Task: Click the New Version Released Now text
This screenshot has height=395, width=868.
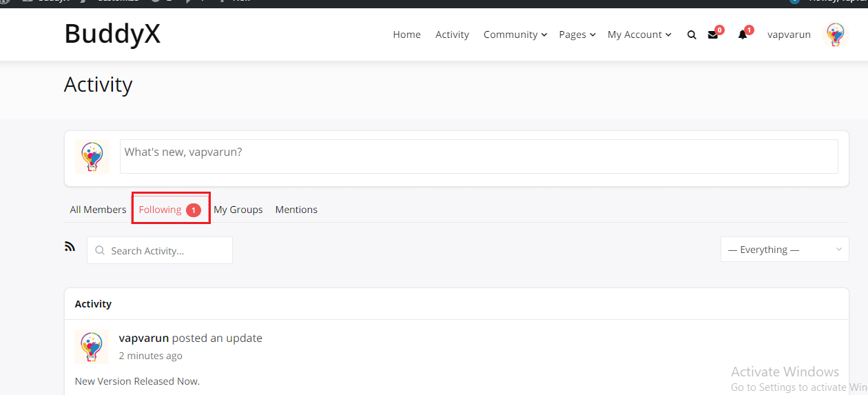Action: tap(137, 381)
